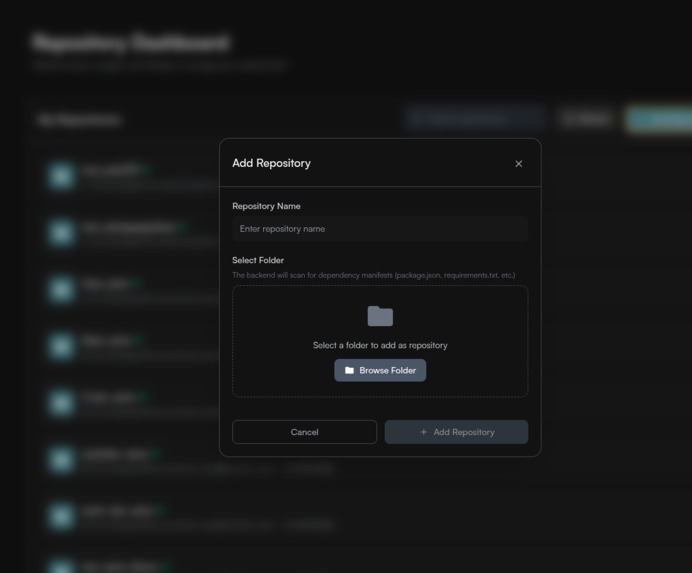Click the large folder icon in drop zone

click(x=380, y=316)
